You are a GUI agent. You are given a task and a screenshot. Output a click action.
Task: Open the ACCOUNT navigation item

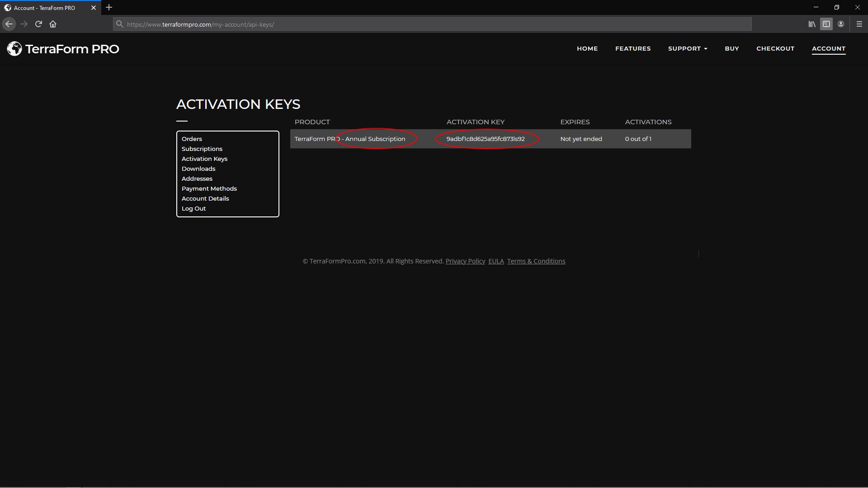coord(829,48)
